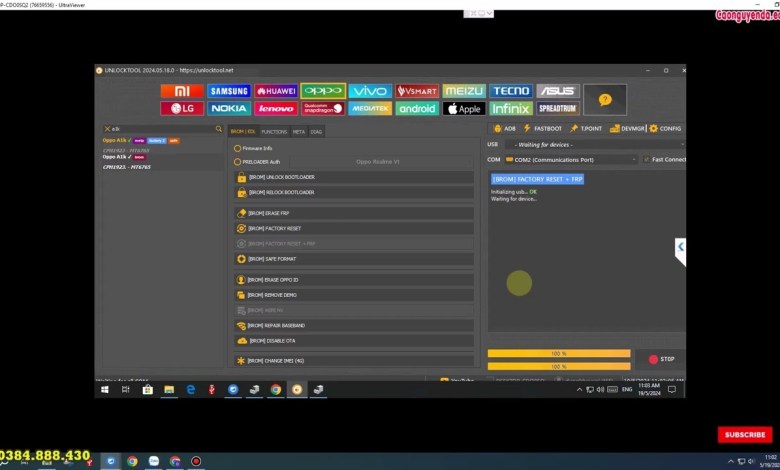The width and height of the screenshot is (780, 470).
Task: Select the Apple brand tile
Action: (x=464, y=108)
